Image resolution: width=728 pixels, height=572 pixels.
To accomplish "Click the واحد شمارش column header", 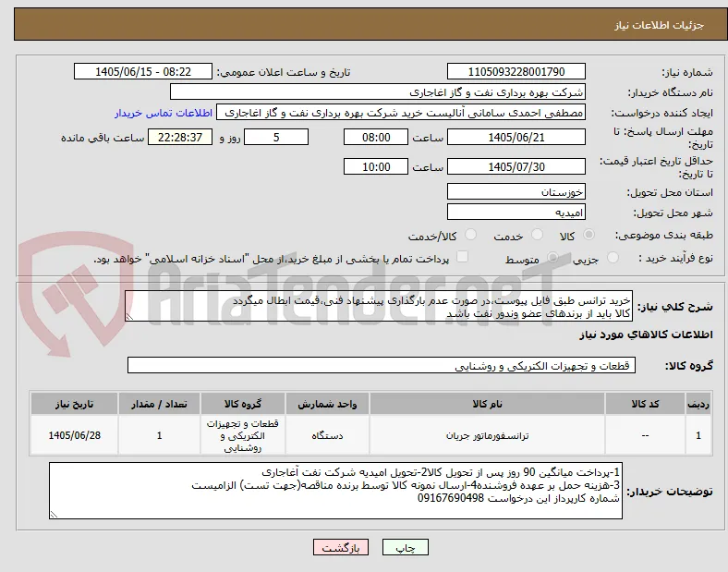I will tap(327, 404).
